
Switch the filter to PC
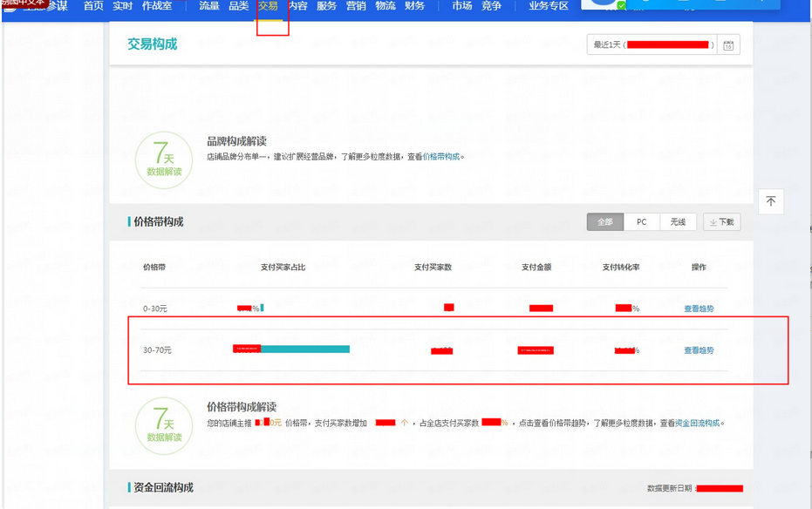pos(641,222)
